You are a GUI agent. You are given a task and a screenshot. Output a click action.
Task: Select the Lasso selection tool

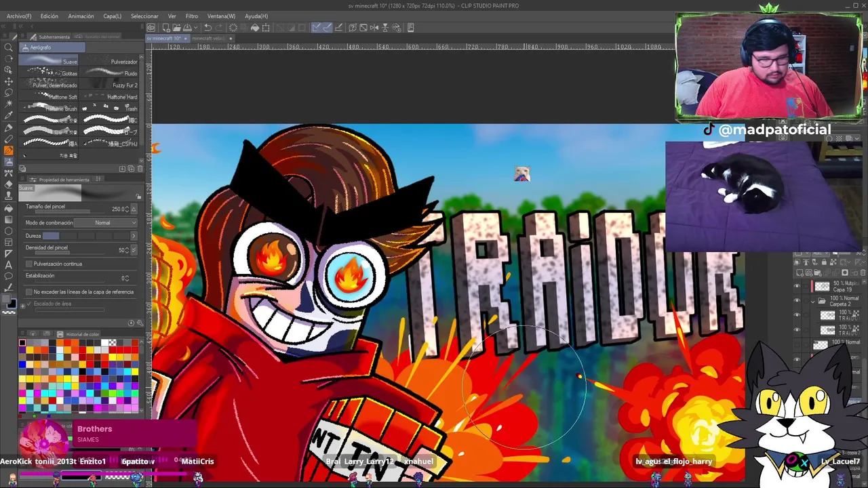click(x=9, y=93)
